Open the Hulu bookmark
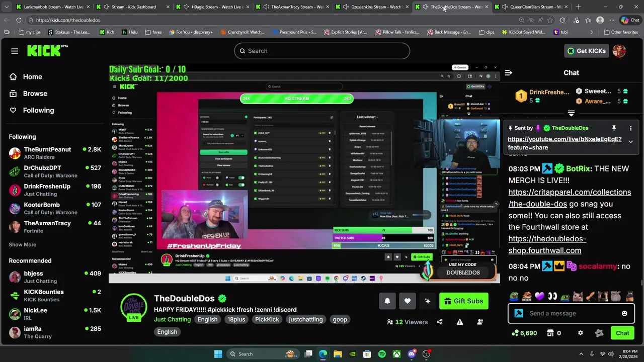The image size is (644, 362). tap(129, 32)
